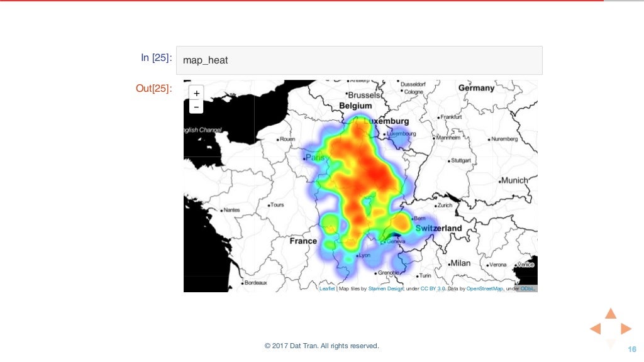Go to next slide with right arrow
This screenshot has height=362, width=644.
tap(626, 328)
